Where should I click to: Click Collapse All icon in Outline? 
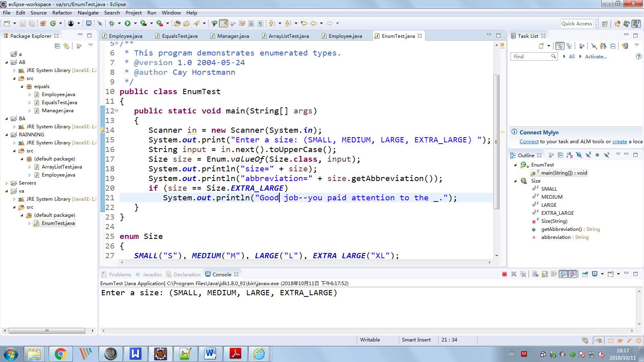tap(560, 155)
